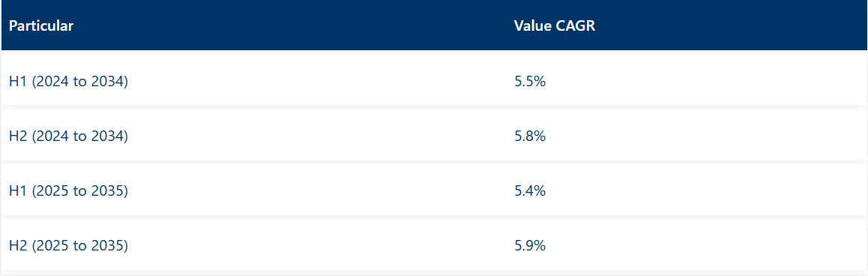Click the divider between the 5.5% and 5.8% rows

pyautogui.click(x=434, y=107)
